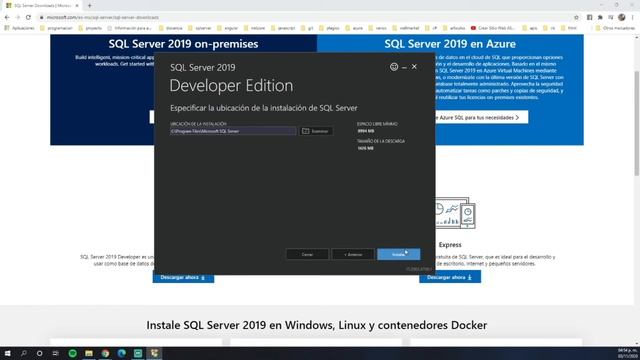Open the Chrome extensions puzzle icon
640x360 pixels.
pos(600,18)
